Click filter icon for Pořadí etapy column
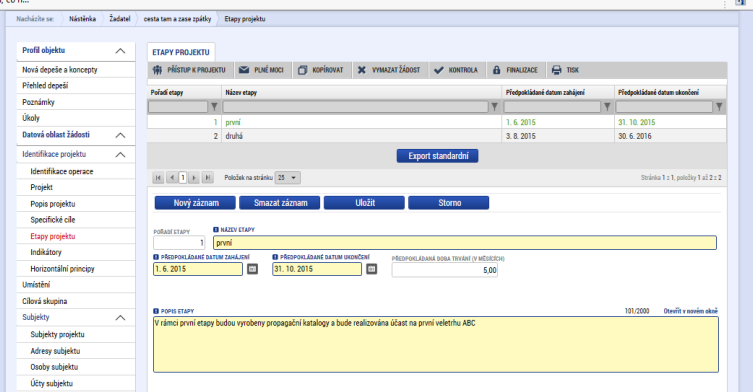 (x=215, y=107)
